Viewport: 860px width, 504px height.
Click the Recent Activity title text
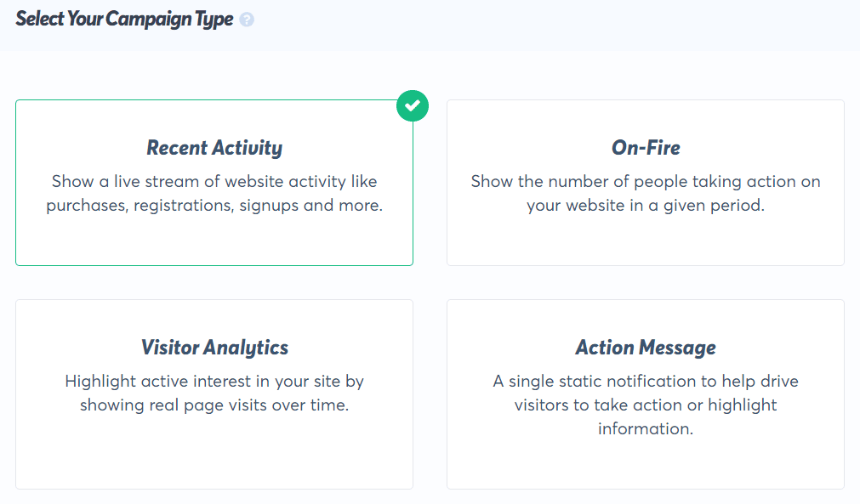tap(214, 147)
